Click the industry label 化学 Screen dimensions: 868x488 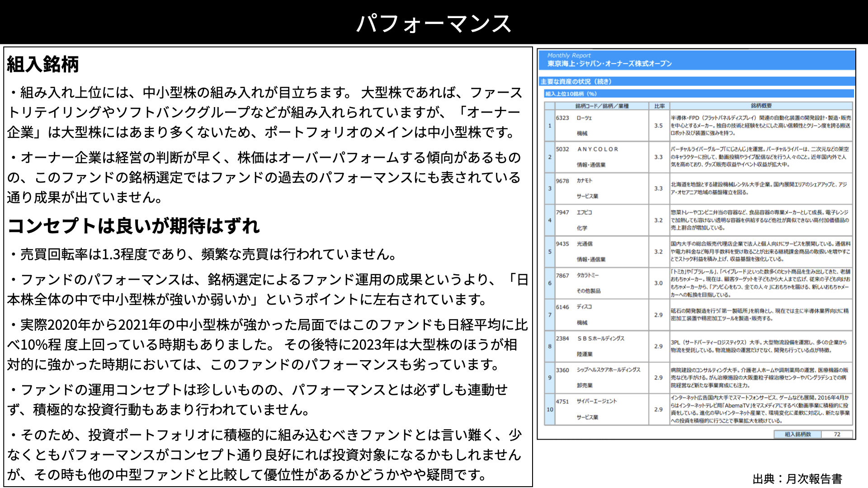point(582,228)
